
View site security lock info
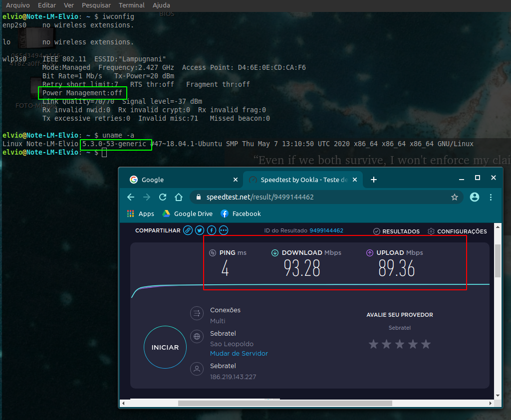coord(198,197)
